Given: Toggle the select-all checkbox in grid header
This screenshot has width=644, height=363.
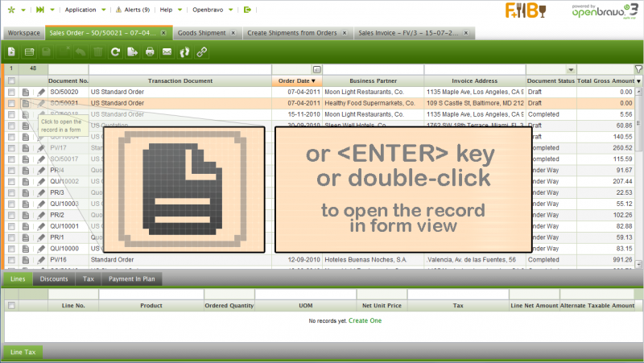Looking at the screenshot, I should coord(11,81).
